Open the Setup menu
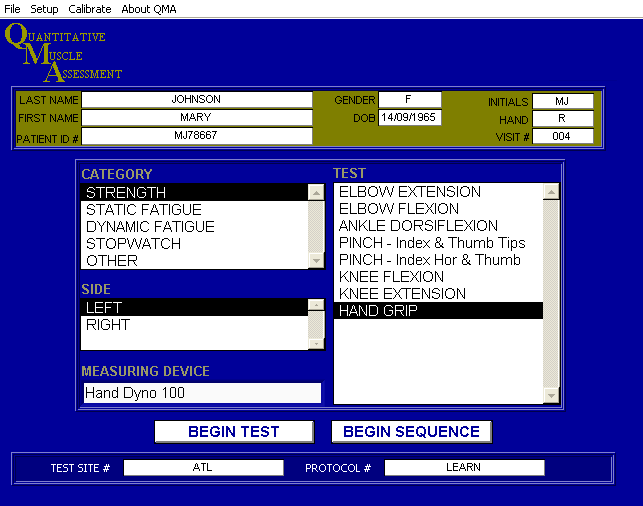 pos(44,8)
